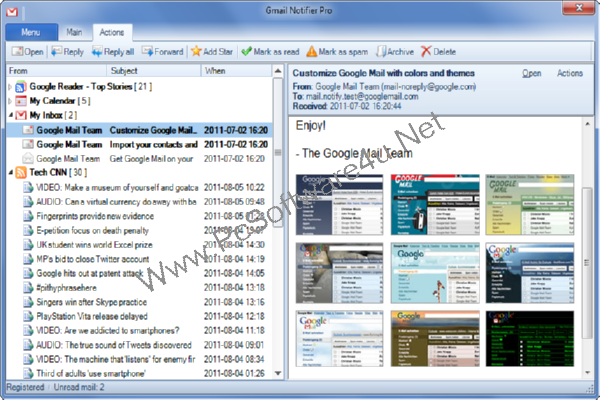Mark the message as spam

[x=337, y=52]
